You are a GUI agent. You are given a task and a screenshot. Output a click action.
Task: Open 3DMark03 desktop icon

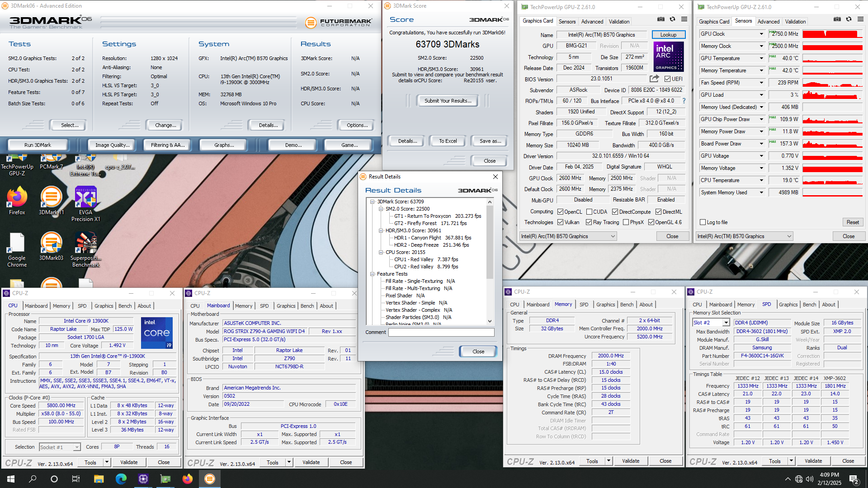pos(51,247)
